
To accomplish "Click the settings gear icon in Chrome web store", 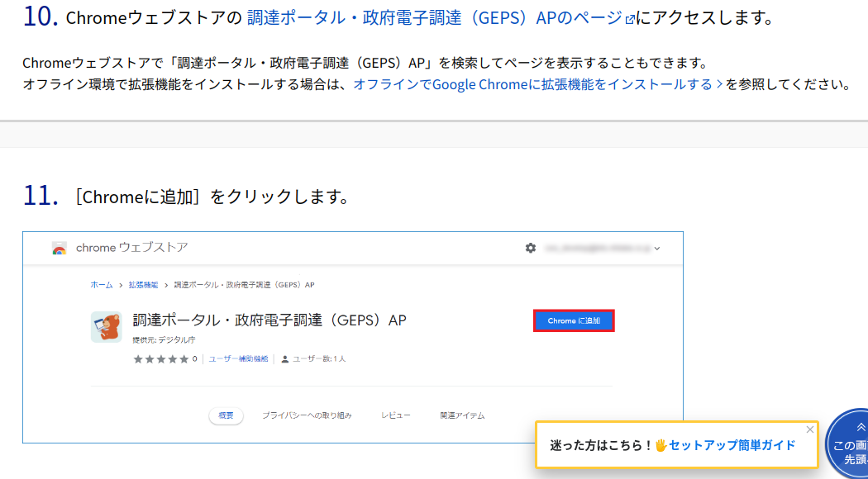I will pyautogui.click(x=531, y=248).
